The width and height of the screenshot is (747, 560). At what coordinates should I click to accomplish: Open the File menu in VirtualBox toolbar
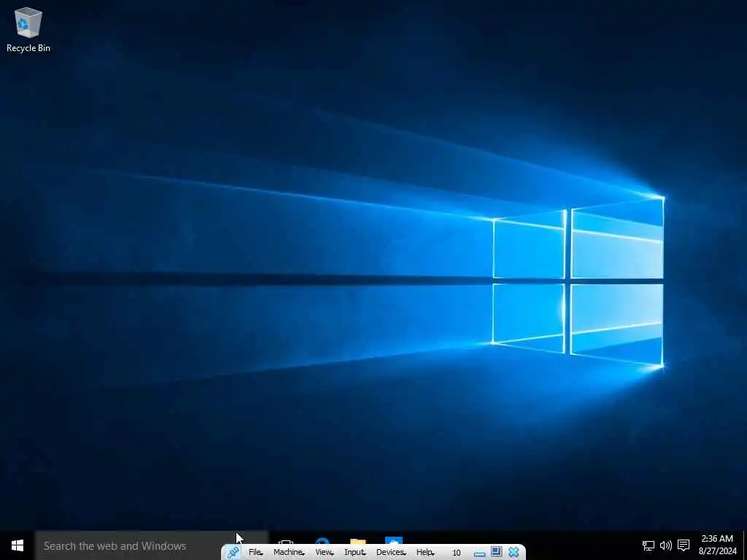pyautogui.click(x=255, y=553)
